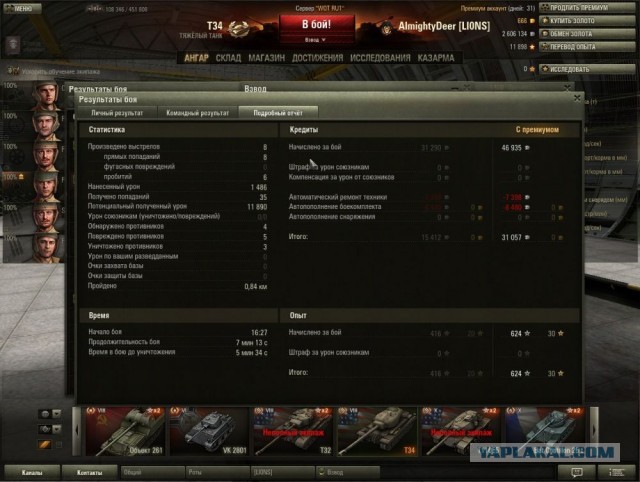
Task: Select third crew member portrait
Action: tap(47, 157)
